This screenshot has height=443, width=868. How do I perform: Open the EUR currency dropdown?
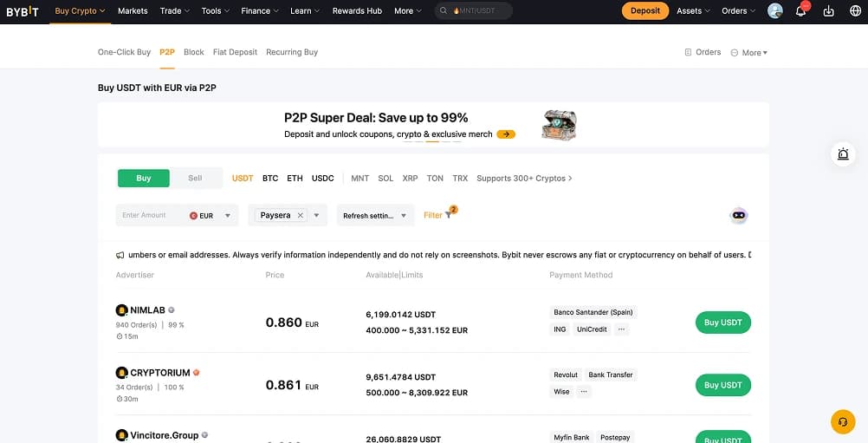[x=228, y=215]
